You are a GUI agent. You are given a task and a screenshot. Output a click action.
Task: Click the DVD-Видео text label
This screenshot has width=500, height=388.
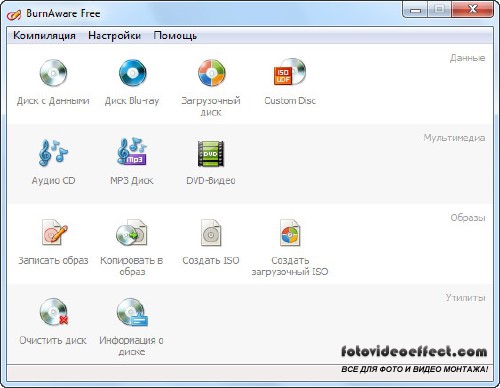click(211, 181)
